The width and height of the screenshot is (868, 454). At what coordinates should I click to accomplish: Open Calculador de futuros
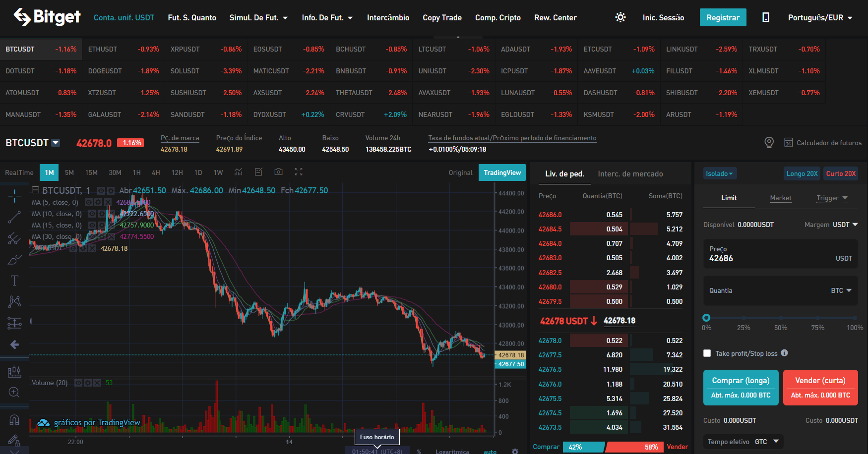pos(823,143)
